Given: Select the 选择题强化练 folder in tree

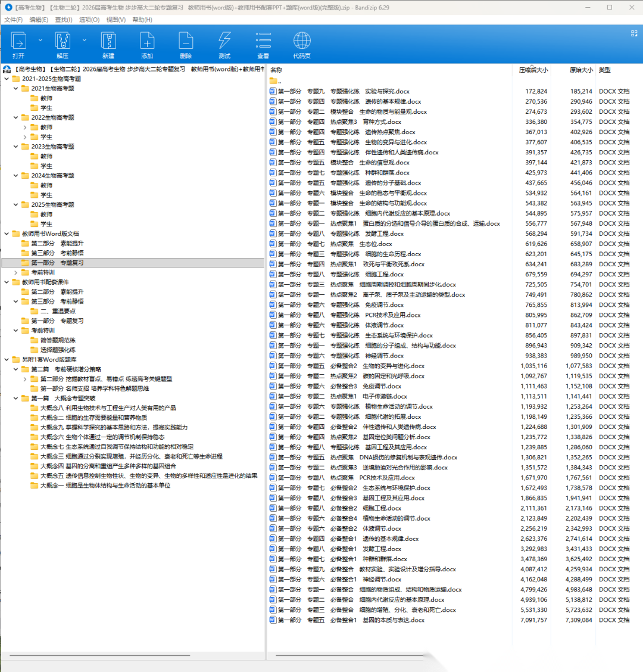Looking at the screenshot, I should [x=58, y=350].
